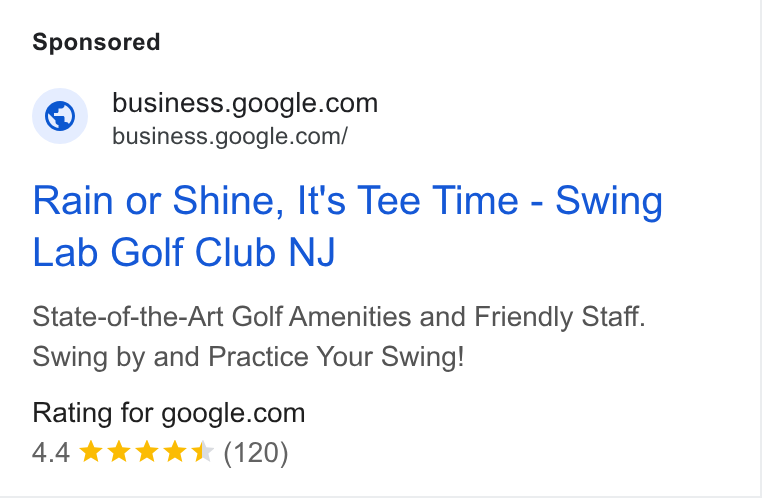Click the fourth gold rating star
This screenshot has height=498, width=762.
(175, 452)
